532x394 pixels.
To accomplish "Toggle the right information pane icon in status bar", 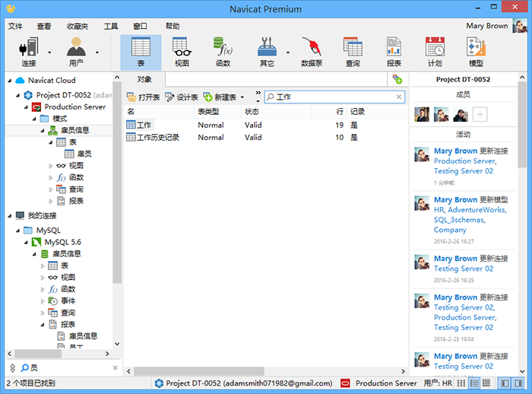I will [x=518, y=383].
